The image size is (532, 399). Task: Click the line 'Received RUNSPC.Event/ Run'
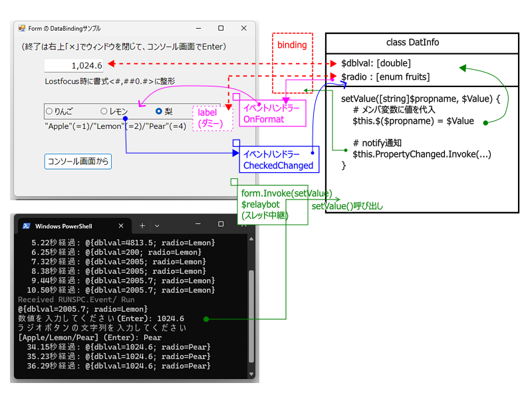[76, 300]
